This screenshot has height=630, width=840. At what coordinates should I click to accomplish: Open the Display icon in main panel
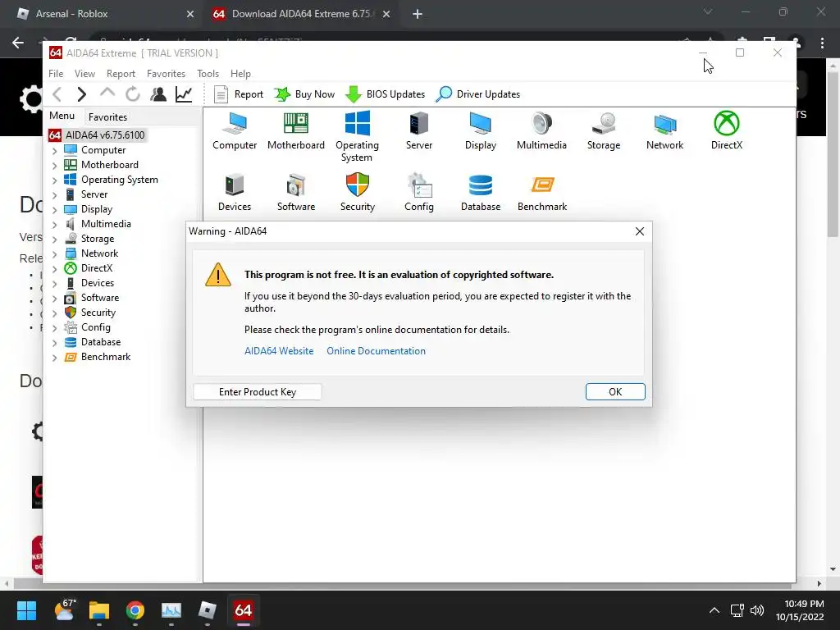click(x=481, y=130)
